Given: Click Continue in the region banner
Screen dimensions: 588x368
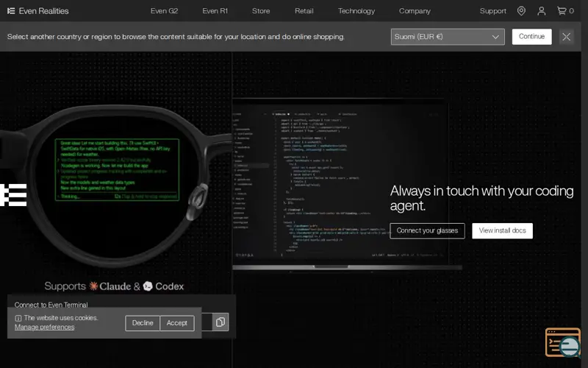Looking at the screenshot, I should click(531, 37).
